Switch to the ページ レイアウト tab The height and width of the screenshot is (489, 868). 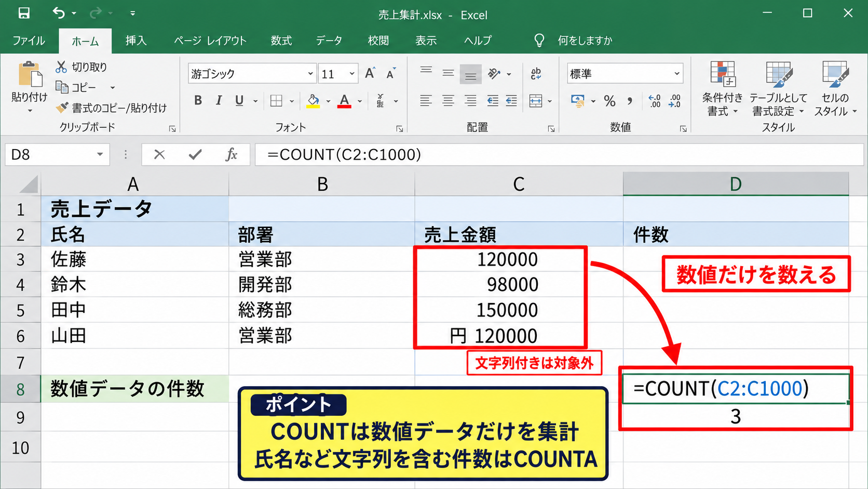point(210,41)
